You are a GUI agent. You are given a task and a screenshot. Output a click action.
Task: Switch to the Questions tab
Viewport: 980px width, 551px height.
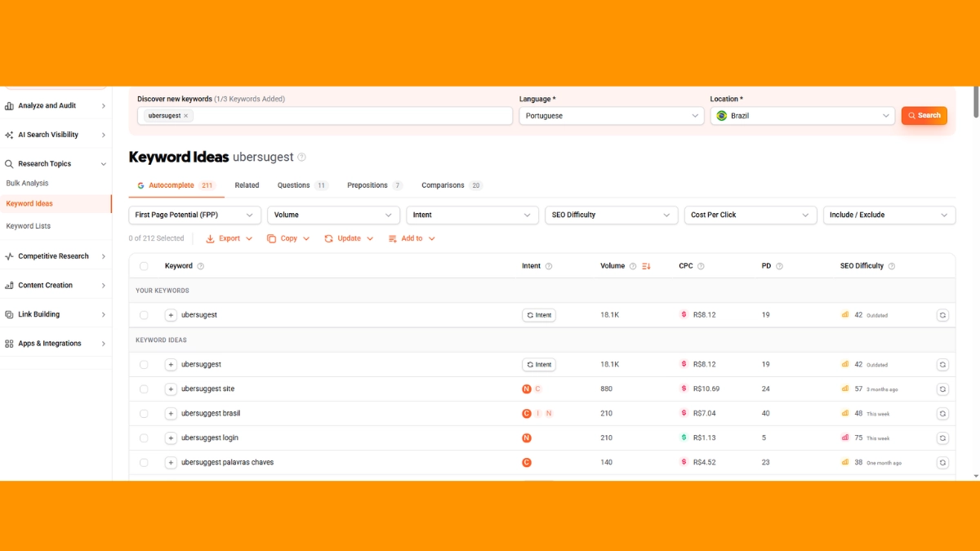[302, 185]
